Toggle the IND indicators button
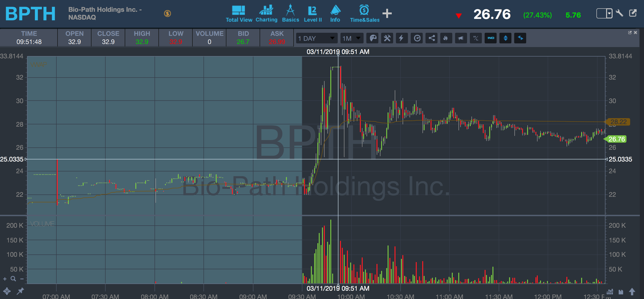 (490, 38)
